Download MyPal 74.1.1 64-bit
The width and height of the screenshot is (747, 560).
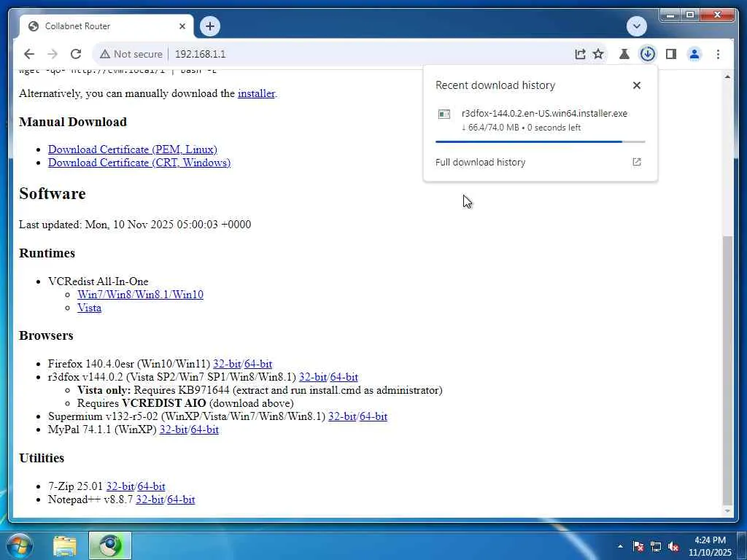[205, 429]
